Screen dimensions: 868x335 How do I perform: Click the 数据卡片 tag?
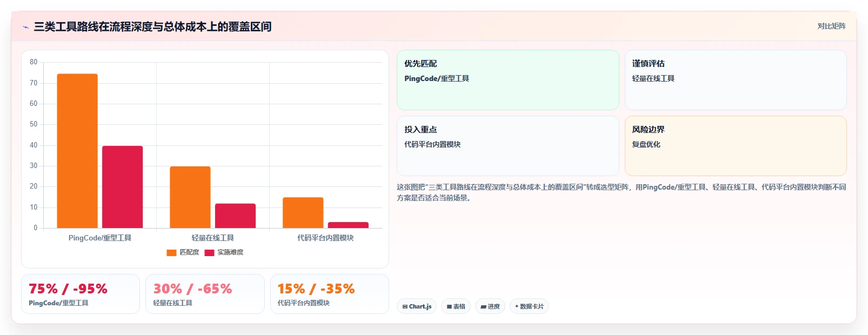click(x=529, y=306)
